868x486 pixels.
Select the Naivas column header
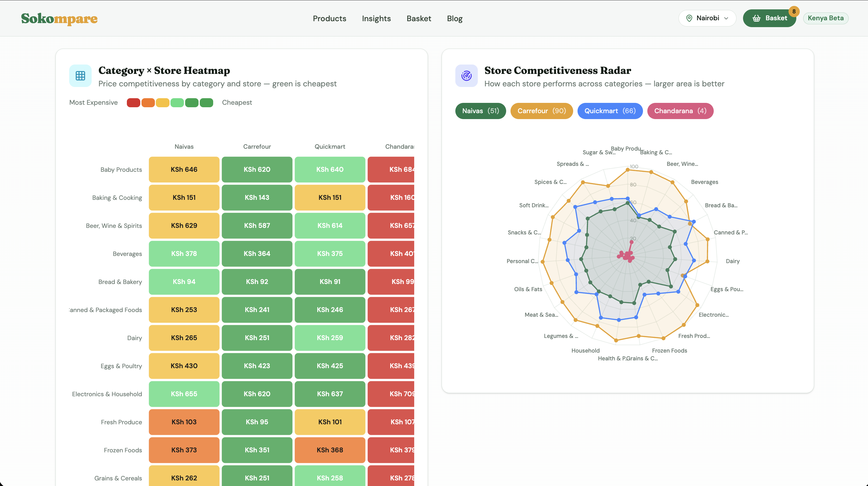(184, 147)
